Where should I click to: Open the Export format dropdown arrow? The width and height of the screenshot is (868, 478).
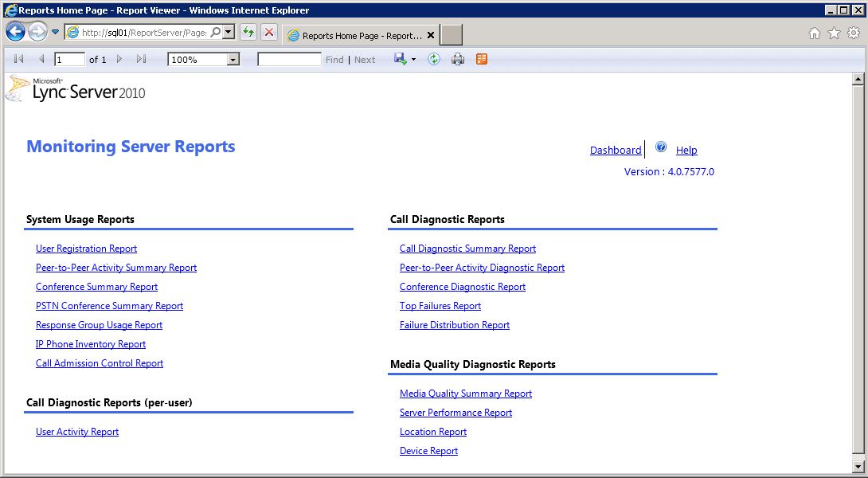[x=413, y=60]
